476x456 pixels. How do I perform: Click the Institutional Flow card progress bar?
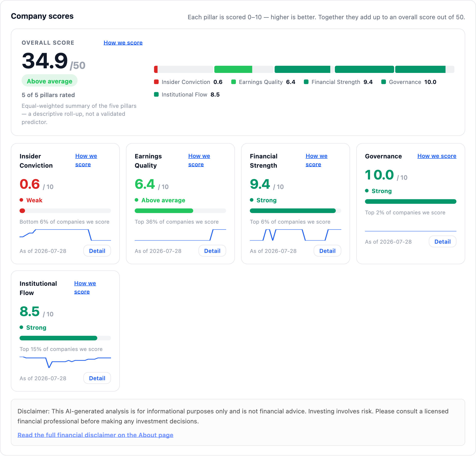[65, 338]
